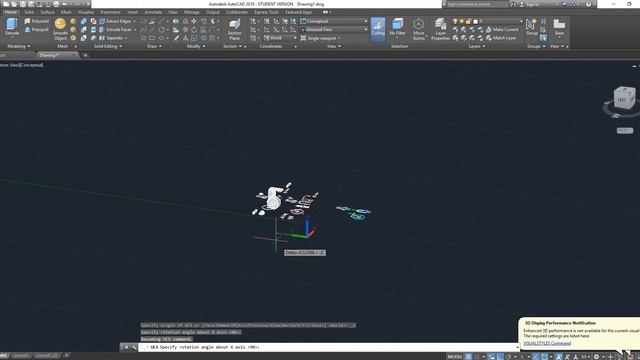Toggle layer lock padlock icon
This screenshot has height=360, width=640.
click(x=469, y=21)
